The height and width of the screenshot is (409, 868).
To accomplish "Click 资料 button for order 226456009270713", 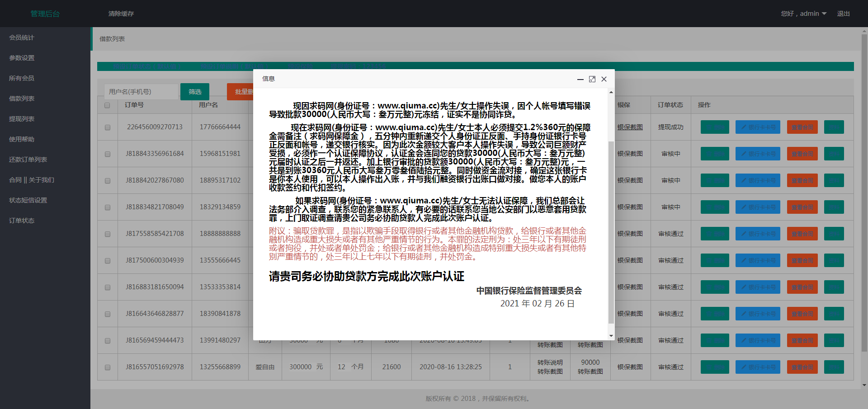I will pos(834,127).
